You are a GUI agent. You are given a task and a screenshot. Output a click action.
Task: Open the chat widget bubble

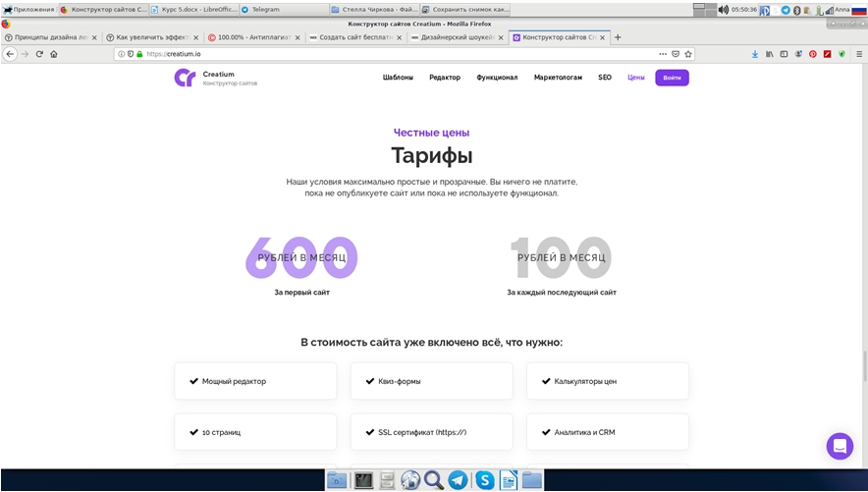click(840, 446)
